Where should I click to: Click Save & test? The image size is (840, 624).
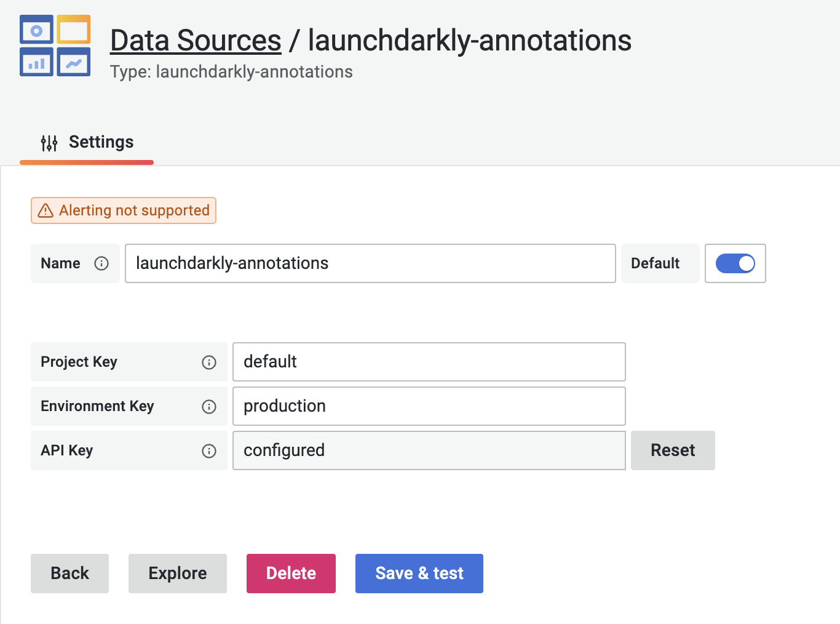tap(419, 574)
